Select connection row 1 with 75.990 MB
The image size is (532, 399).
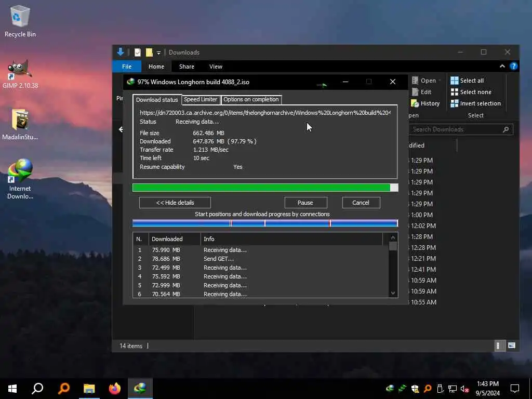(x=261, y=250)
